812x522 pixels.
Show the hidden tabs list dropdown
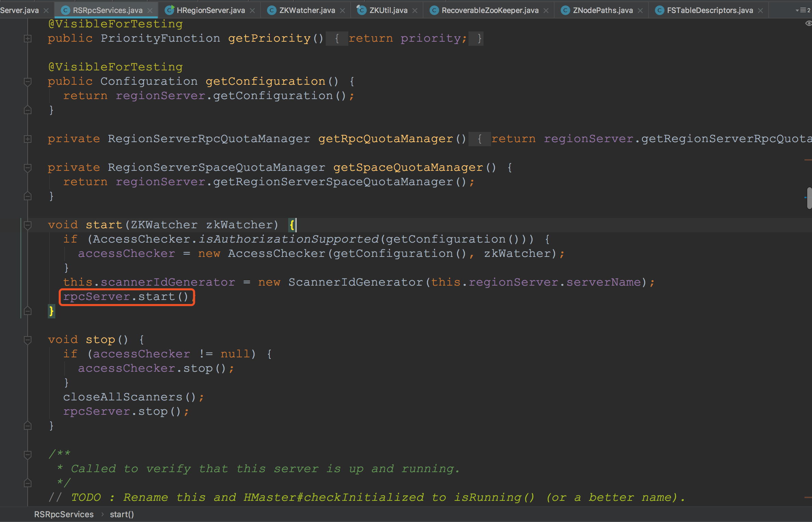coord(803,10)
